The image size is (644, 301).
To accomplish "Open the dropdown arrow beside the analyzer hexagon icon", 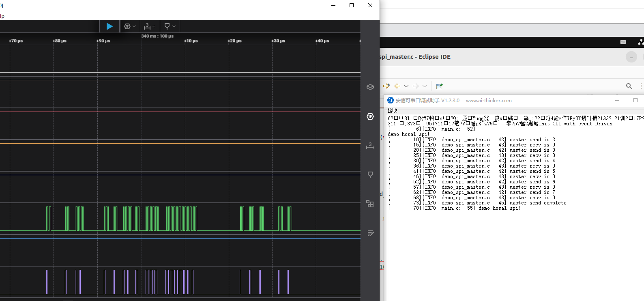I will coord(134,26).
